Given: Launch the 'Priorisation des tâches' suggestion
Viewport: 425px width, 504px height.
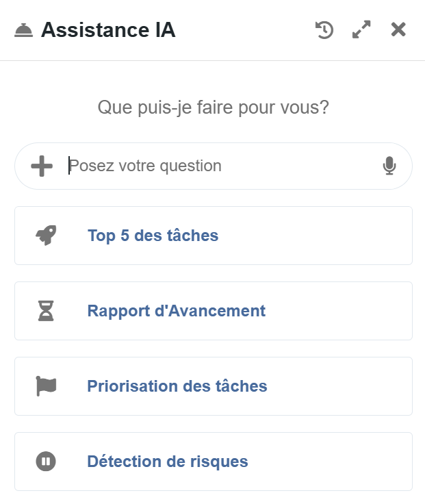Looking at the screenshot, I should (x=213, y=386).
